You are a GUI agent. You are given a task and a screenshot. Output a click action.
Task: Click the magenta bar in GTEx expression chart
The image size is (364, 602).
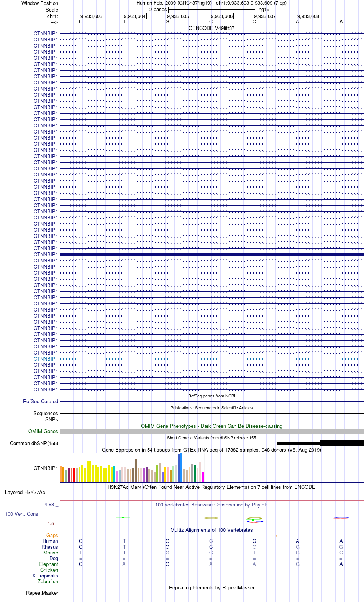point(203,477)
